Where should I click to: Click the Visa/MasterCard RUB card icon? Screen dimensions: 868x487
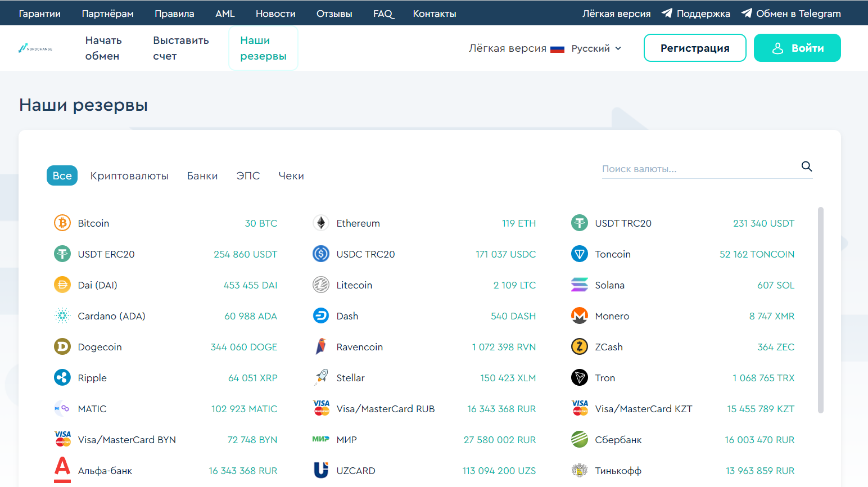pyautogui.click(x=322, y=408)
